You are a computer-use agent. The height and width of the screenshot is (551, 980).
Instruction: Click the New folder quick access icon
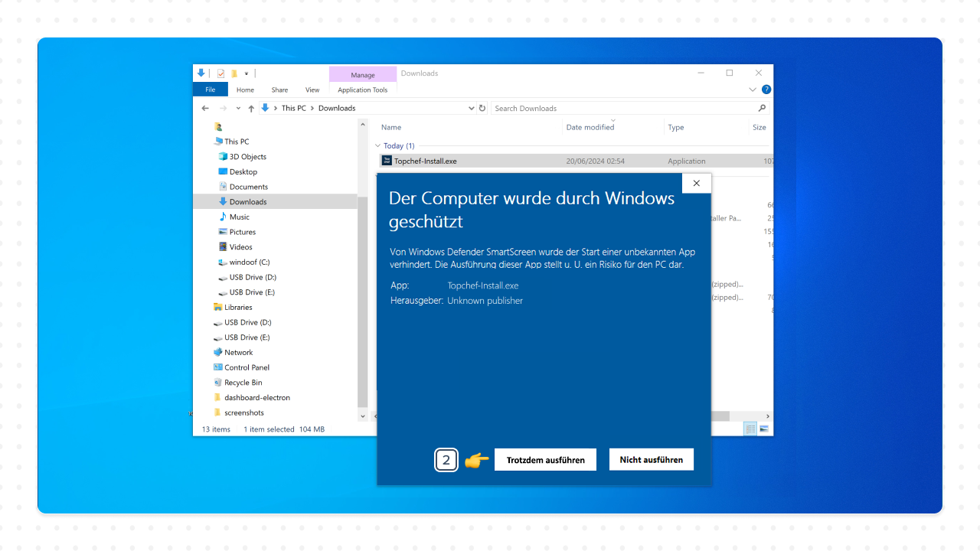pyautogui.click(x=234, y=73)
